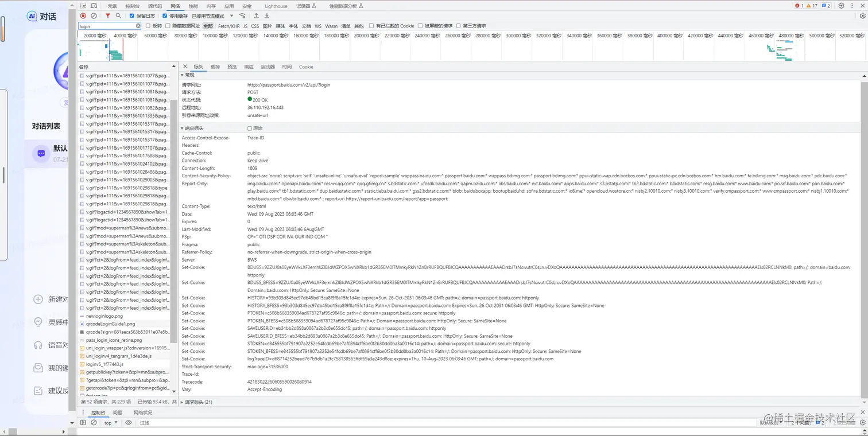The height and width of the screenshot is (436, 868).
Task: Toggle 保留日志 preserve log checkbox
Action: coord(131,16)
